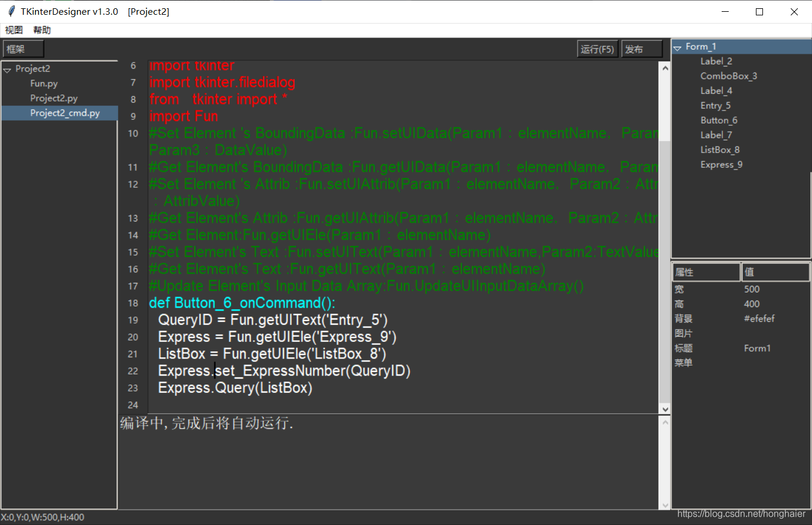
Task: Click the width value 500
Action: 752,289
